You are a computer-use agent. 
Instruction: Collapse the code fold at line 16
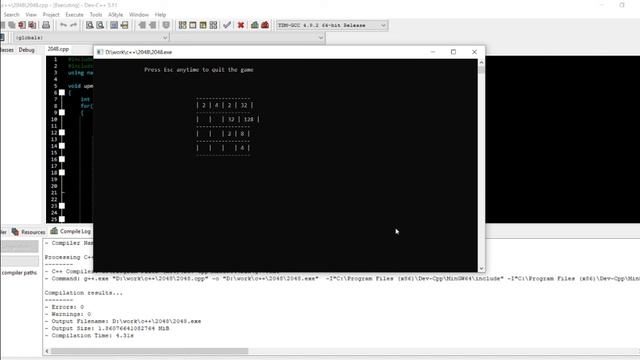(x=62, y=159)
